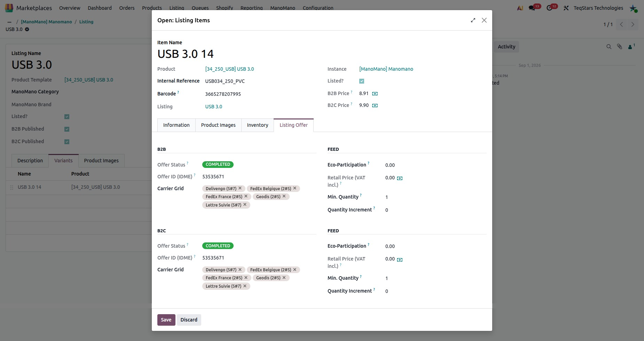Remove Delivengo tag from B2C Carrier Grid
The width and height of the screenshot is (644, 341).
click(x=240, y=269)
